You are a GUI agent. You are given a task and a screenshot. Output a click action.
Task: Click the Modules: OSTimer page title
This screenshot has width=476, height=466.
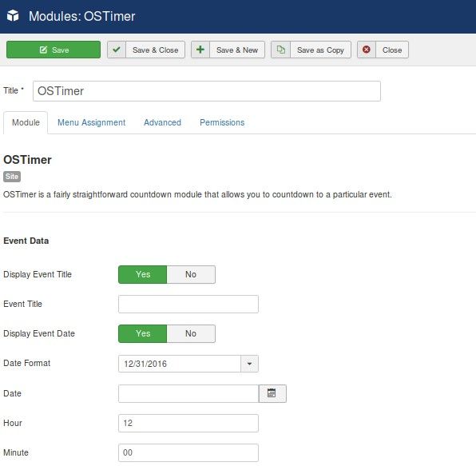[x=82, y=16]
